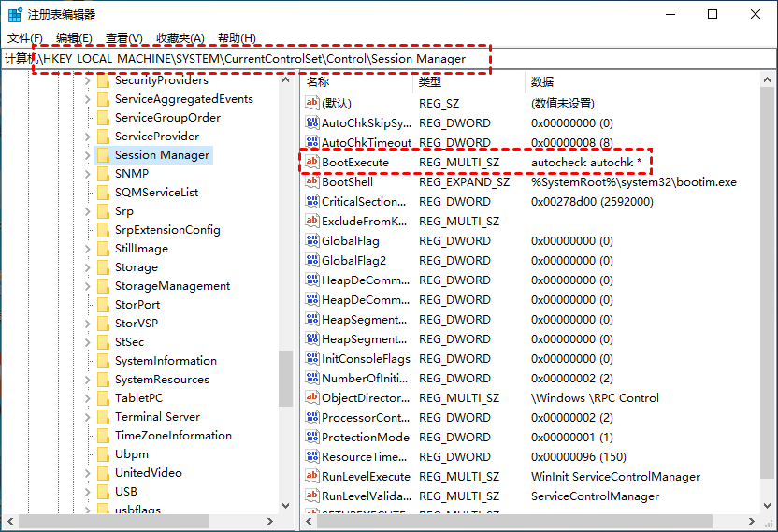Image resolution: width=778 pixels, height=532 pixels.
Task: Select the SystemInformation tree key
Action: [x=166, y=361]
